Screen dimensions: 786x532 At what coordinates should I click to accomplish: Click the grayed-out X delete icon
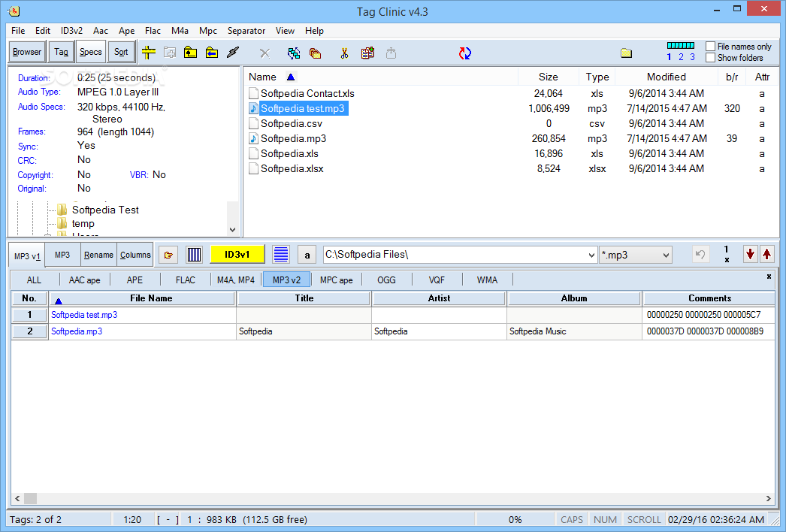click(x=265, y=53)
